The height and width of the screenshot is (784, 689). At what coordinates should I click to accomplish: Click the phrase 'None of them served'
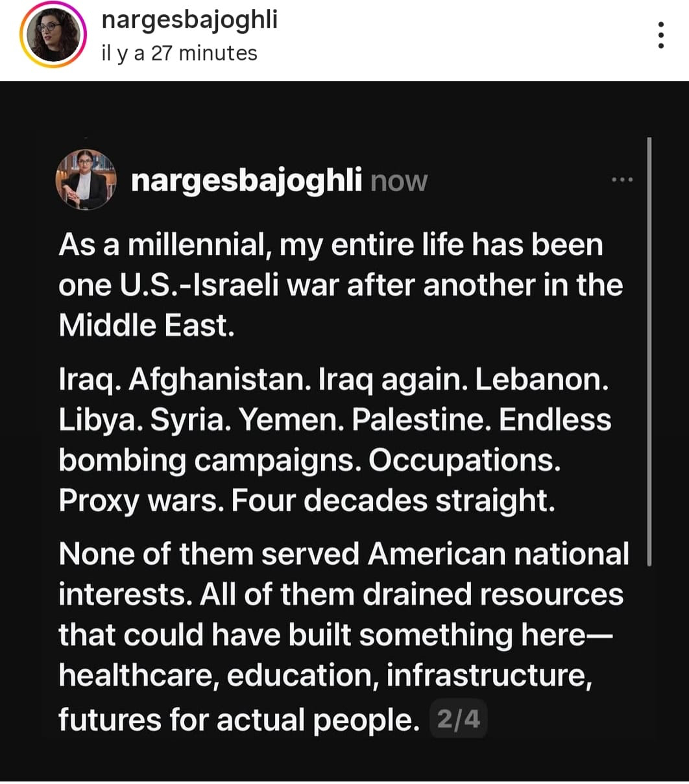tap(208, 554)
